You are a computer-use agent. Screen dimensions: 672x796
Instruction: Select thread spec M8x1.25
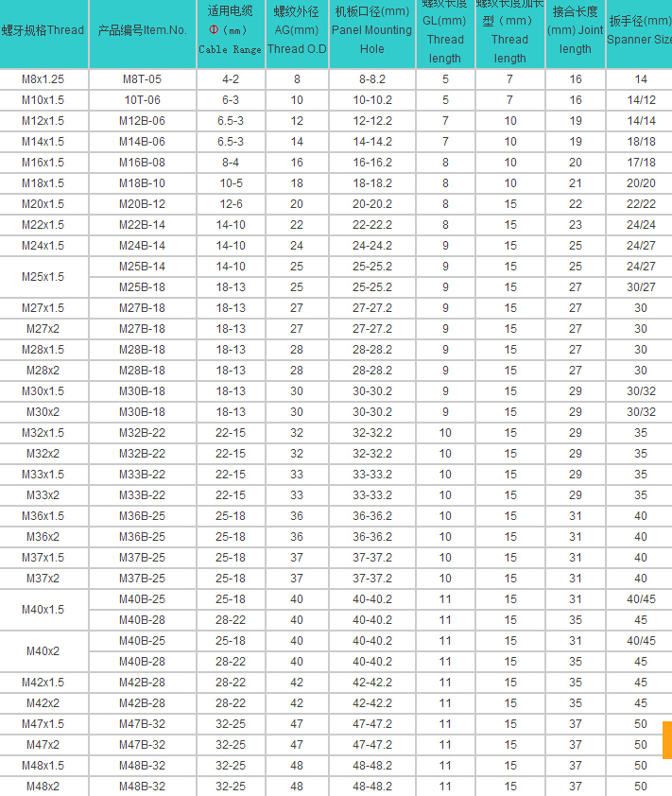(x=43, y=79)
